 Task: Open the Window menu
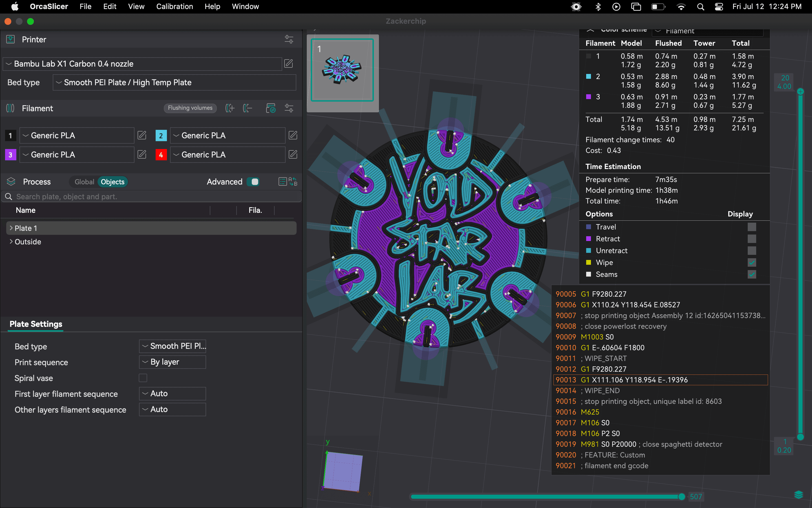point(245,7)
